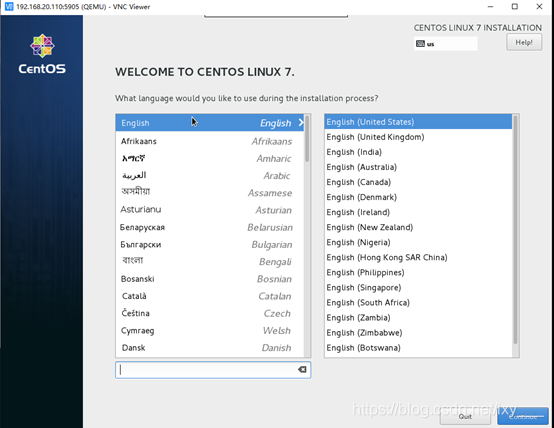Choose English (Nigeria) locale

pyautogui.click(x=418, y=242)
